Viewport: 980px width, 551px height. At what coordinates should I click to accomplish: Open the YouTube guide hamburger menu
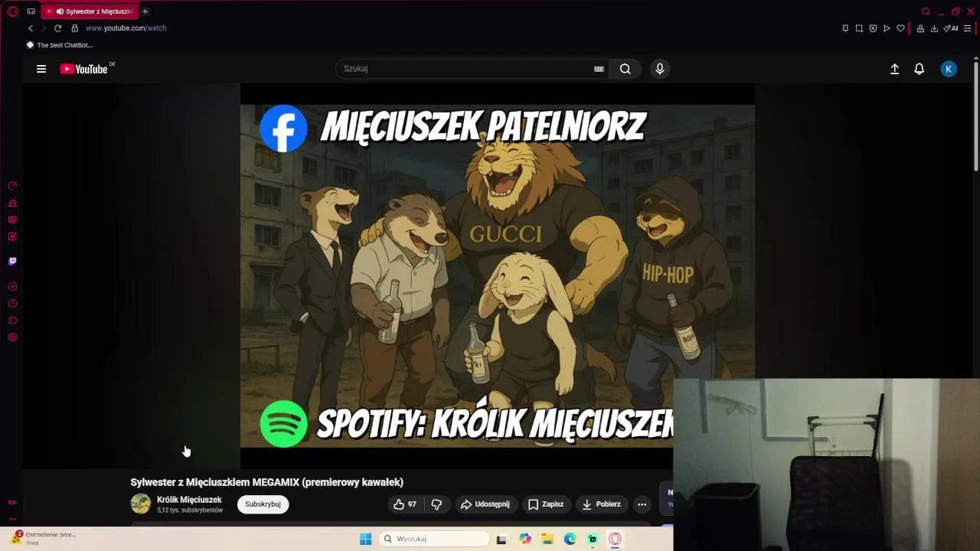tap(41, 69)
